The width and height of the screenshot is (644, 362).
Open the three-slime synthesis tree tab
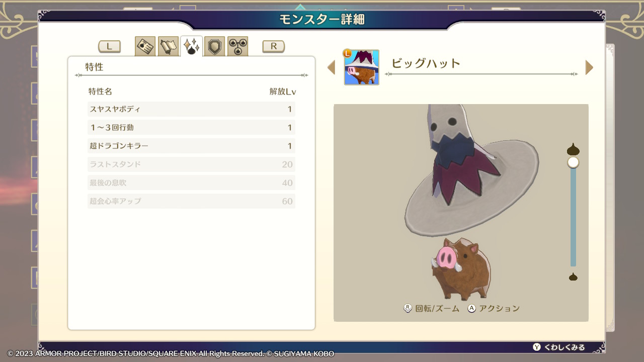coord(237,47)
